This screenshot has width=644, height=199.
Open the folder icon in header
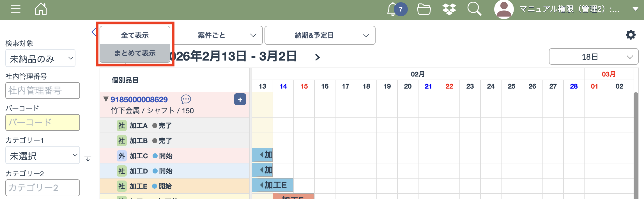click(x=424, y=9)
